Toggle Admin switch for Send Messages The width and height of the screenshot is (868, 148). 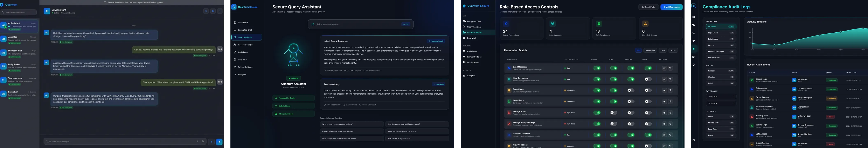[x=597, y=68]
